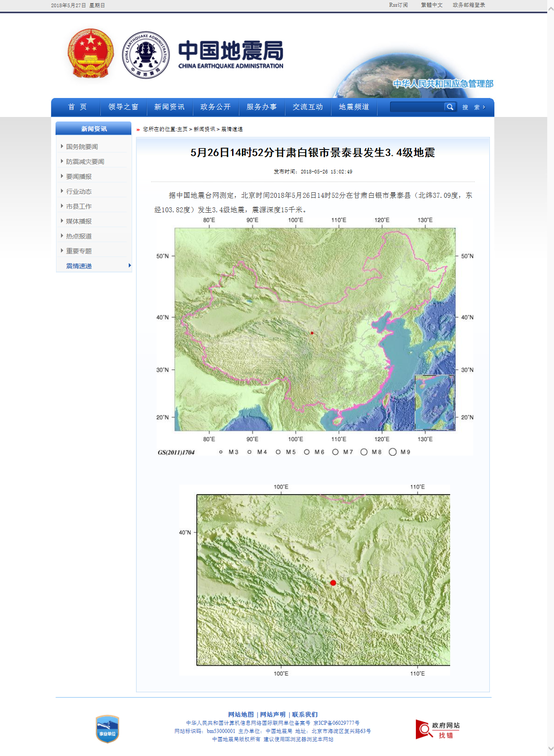Click the article headline 5月26日14时52分

tap(312, 153)
